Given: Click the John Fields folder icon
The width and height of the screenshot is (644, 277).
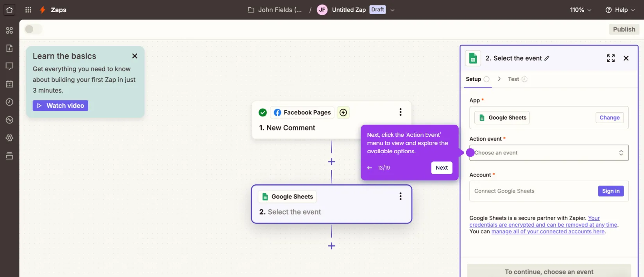Looking at the screenshot, I should [x=251, y=10].
